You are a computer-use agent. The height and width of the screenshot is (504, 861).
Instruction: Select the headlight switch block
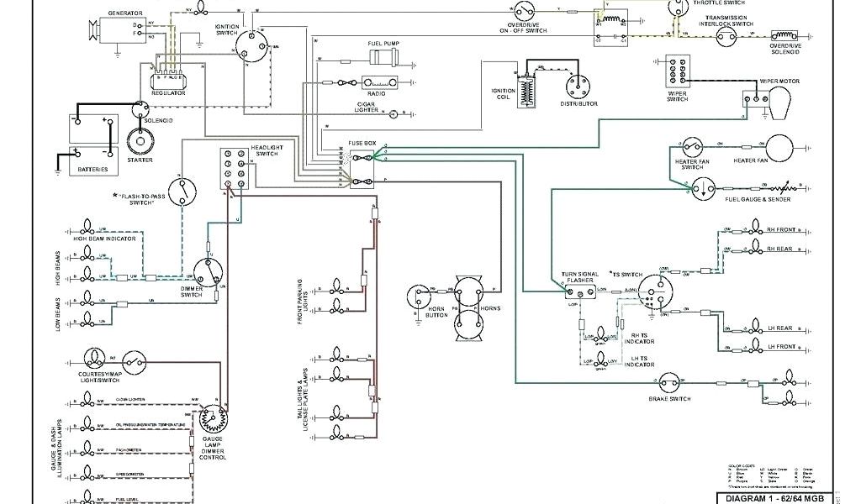[x=233, y=167]
